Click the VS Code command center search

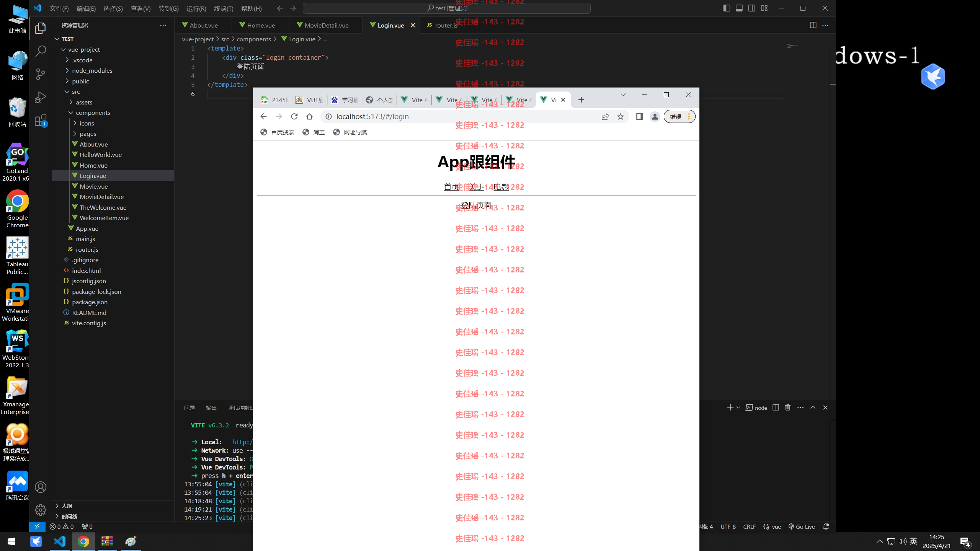click(x=446, y=8)
